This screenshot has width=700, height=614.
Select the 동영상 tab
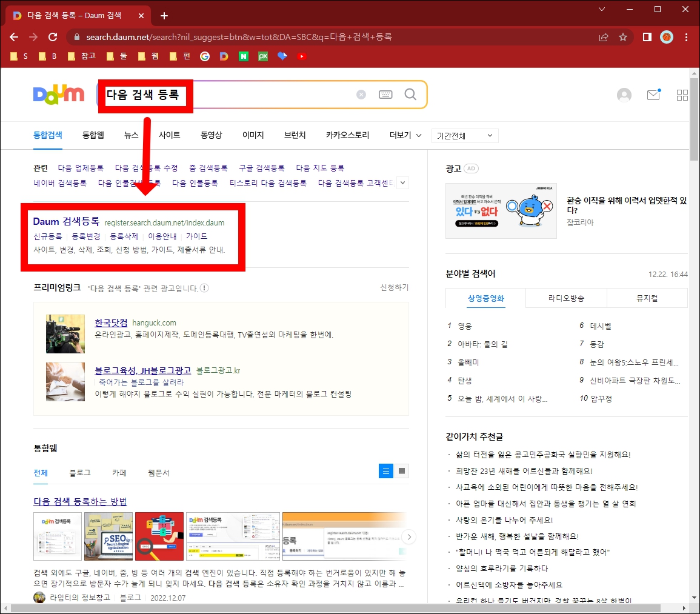coord(211,135)
